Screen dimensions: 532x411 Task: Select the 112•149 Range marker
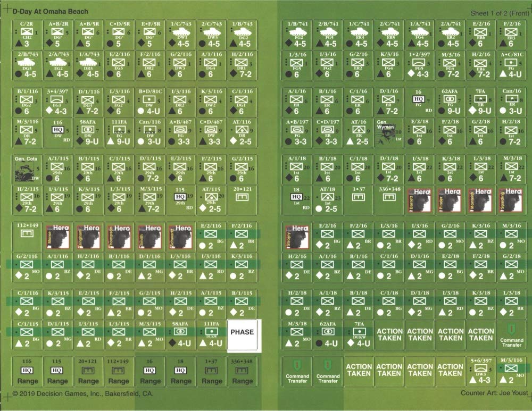(119, 371)
